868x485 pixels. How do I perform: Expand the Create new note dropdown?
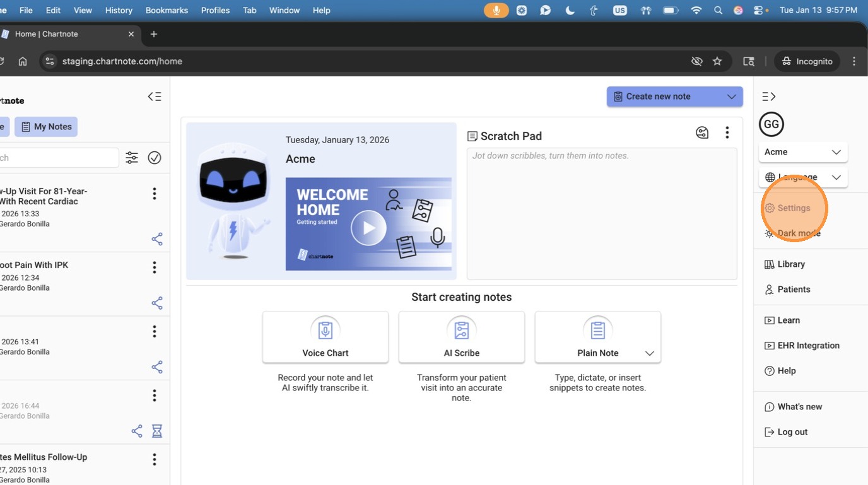click(x=732, y=96)
